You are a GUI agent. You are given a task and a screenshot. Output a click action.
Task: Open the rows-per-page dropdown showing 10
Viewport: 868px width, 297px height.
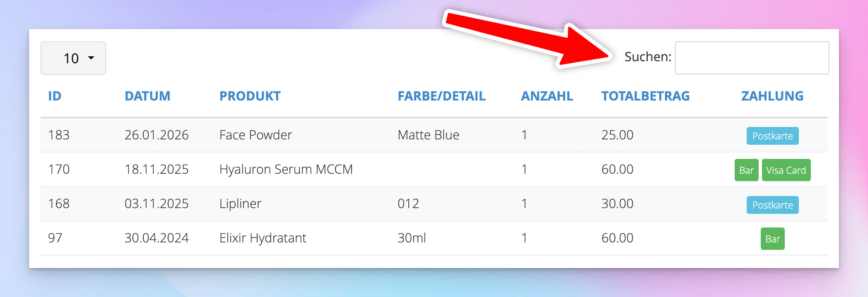[73, 58]
